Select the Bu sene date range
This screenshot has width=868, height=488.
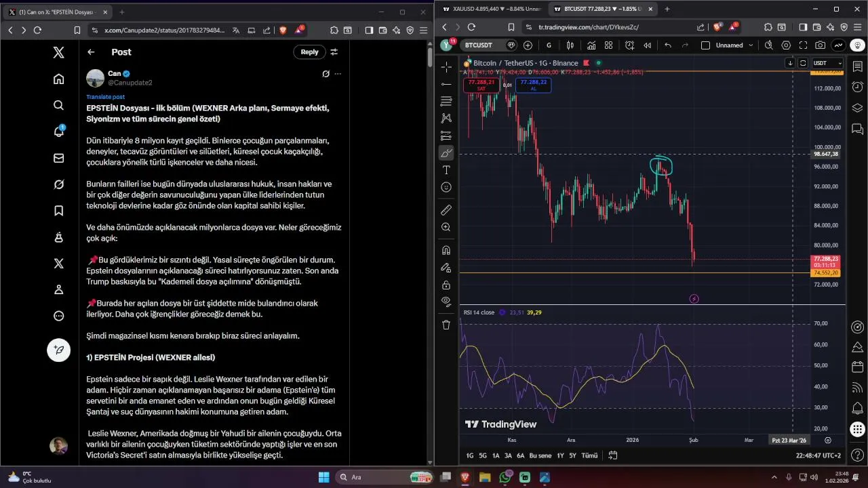pyautogui.click(x=540, y=455)
